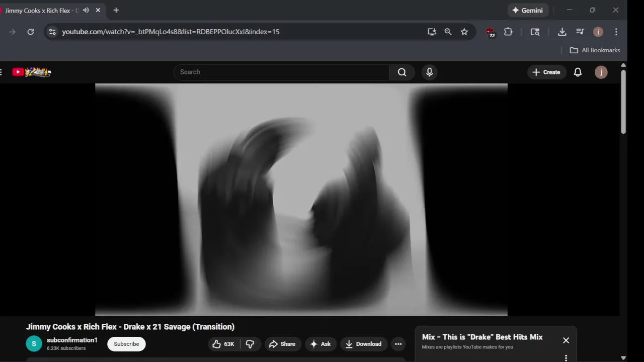Screen dimensions: 644x362
Task: Download the video
Action: coord(363,344)
